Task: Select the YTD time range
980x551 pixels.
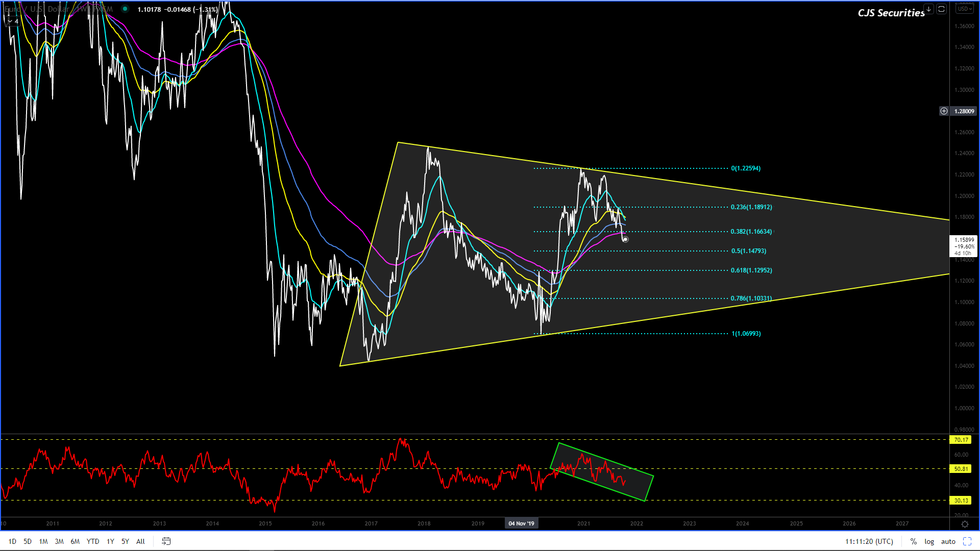Action: pos(92,541)
